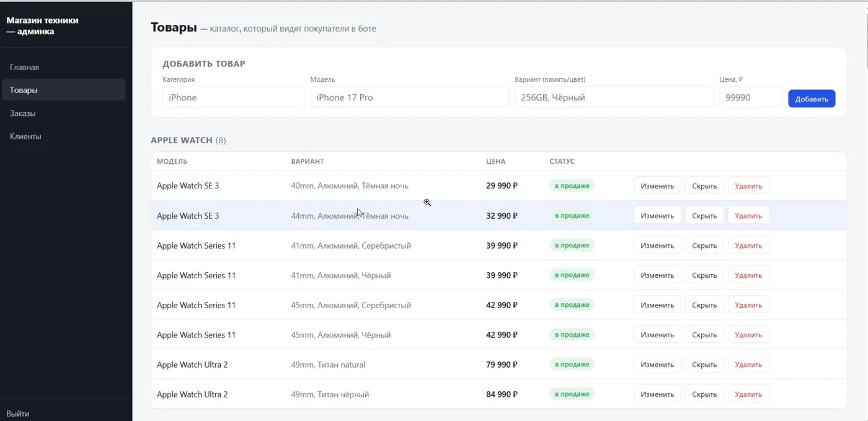Delete Ultra 2 Титан natural row
This screenshot has width=868, height=421.
(748, 364)
